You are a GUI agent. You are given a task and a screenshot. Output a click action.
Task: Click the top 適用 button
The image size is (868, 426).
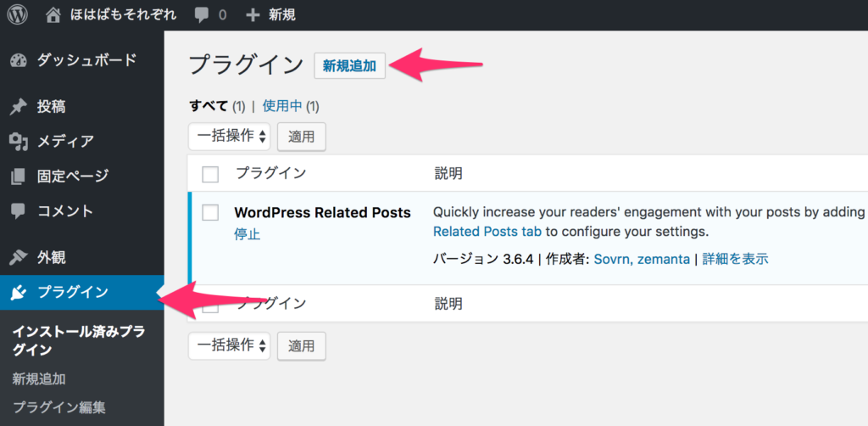(302, 137)
